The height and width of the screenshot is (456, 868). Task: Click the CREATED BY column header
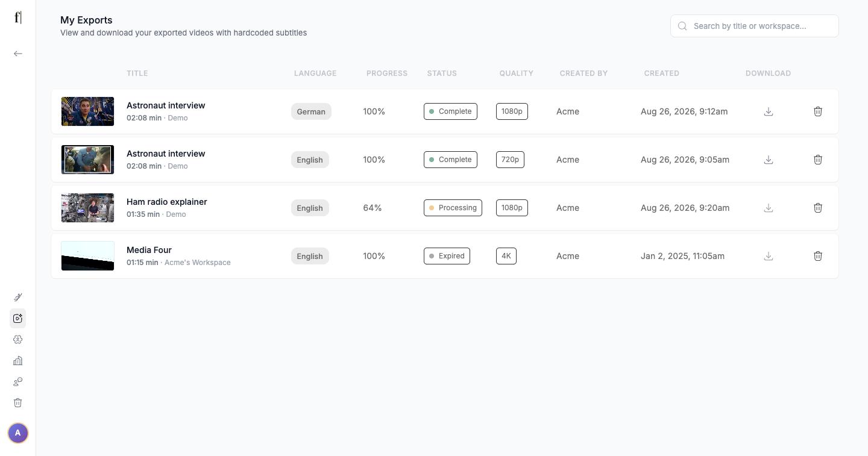pos(583,73)
